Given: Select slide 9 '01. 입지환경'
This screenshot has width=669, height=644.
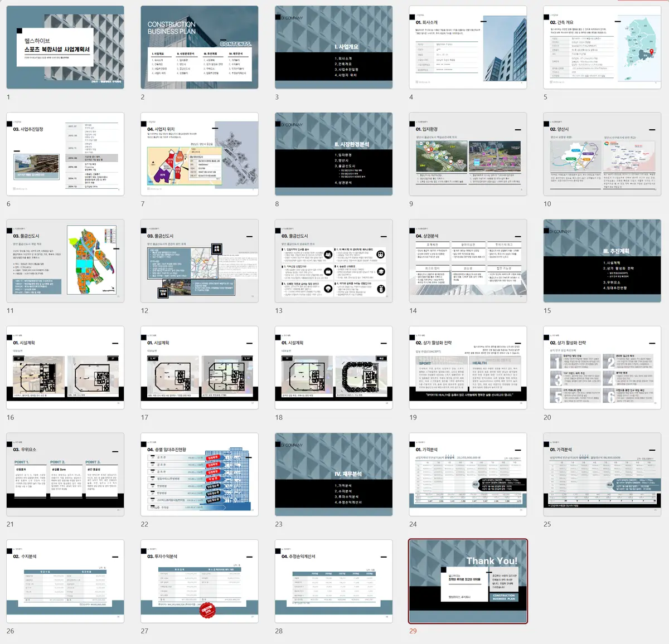Looking at the screenshot, I should pos(468,154).
